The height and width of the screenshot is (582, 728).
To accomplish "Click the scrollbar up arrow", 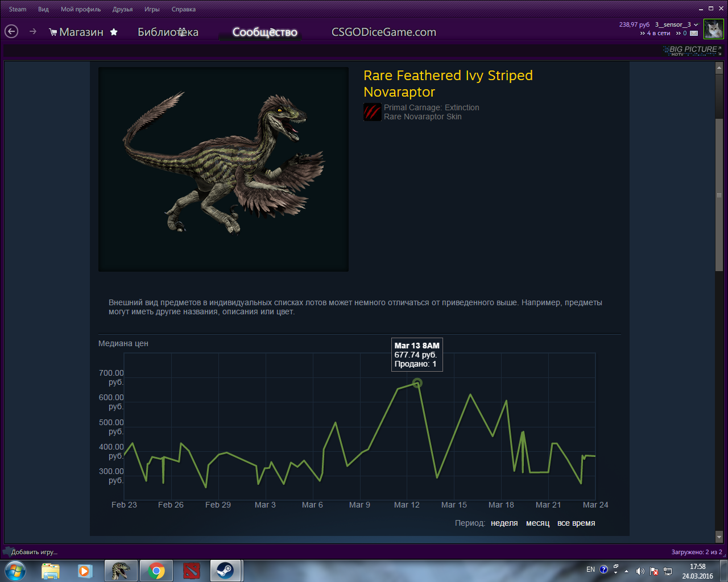I will [x=719, y=68].
